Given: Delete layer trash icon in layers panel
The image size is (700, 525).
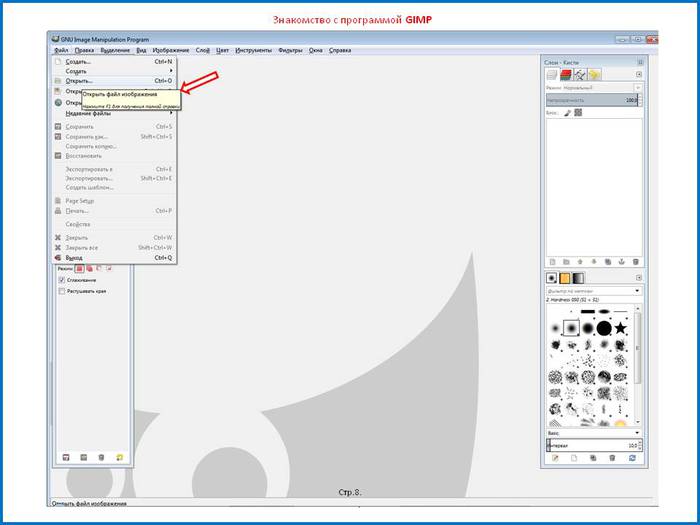Looking at the screenshot, I should pyautogui.click(x=636, y=262).
